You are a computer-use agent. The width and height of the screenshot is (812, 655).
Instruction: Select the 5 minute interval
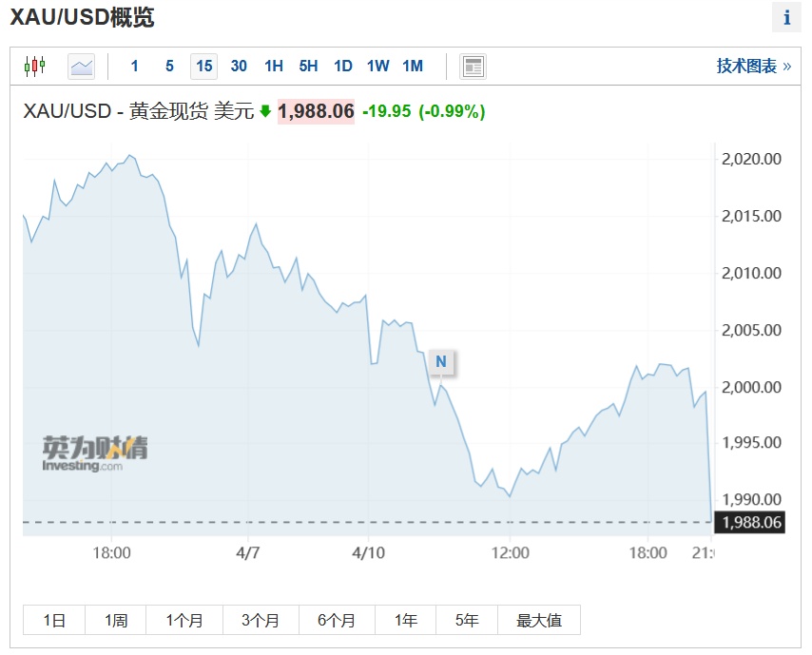pyautogui.click(x=169, y=67)
